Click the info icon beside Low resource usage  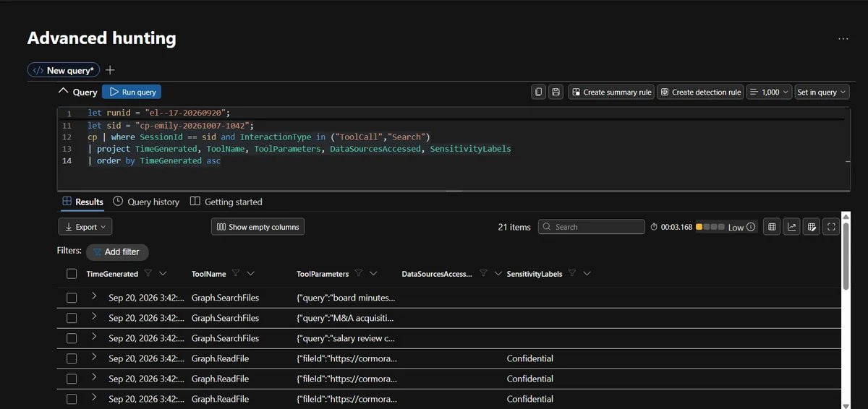point(751,227)
